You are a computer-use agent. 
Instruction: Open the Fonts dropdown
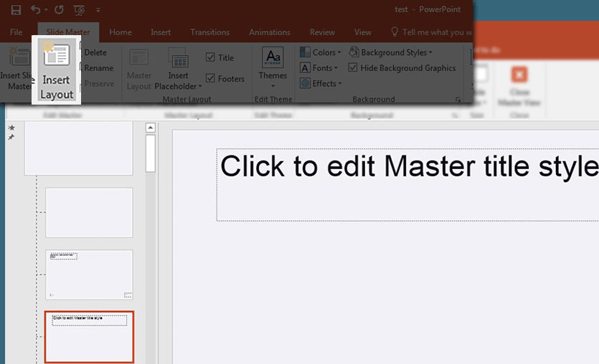(318, 68)
